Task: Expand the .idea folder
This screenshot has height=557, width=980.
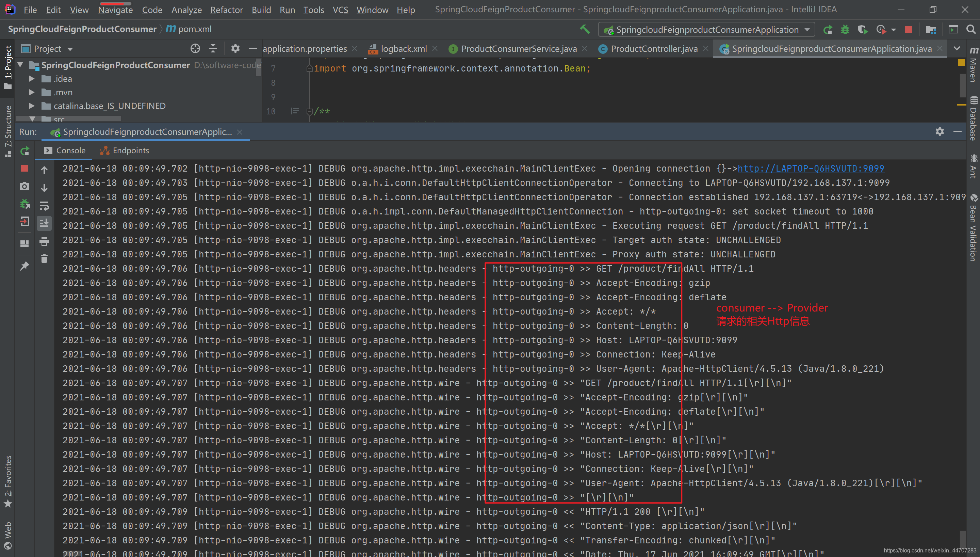Action: pos(32,79)
